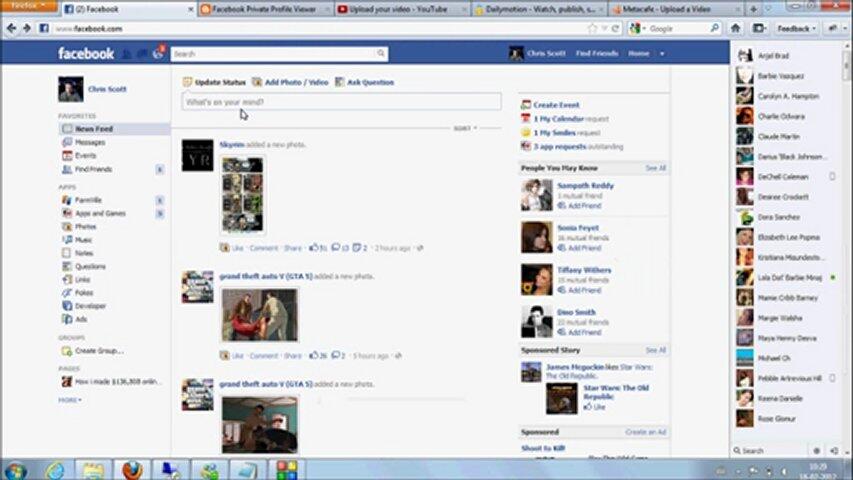Select Update Status composer option
This screenshot has height=480, width=853.
[x=214, y=82]
